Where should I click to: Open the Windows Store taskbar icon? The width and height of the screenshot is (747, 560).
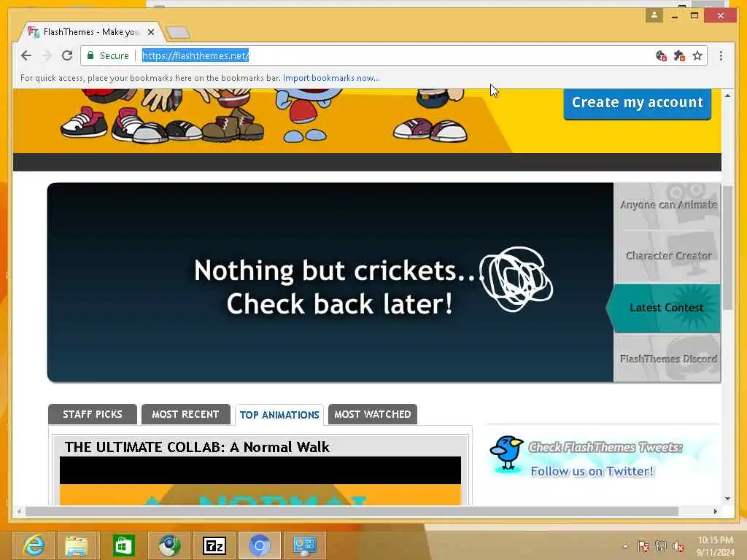pyautogui.click(x=123, y=545)
